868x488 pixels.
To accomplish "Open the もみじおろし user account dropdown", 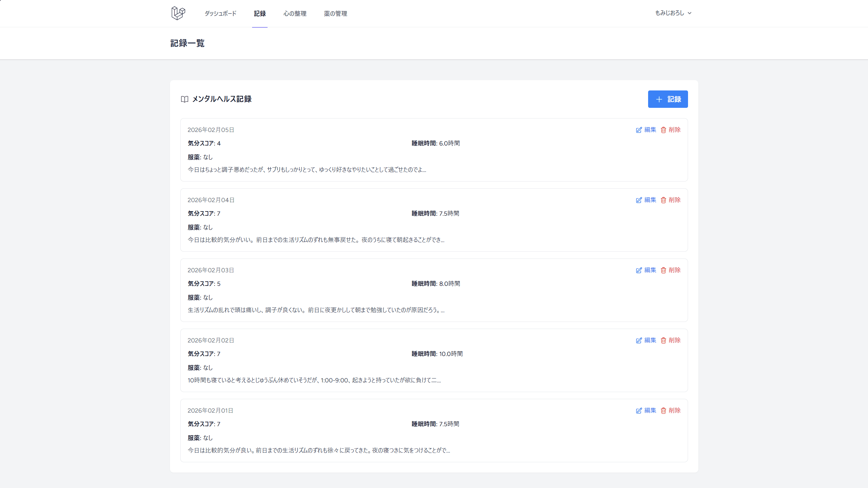I will click(673, 13).
